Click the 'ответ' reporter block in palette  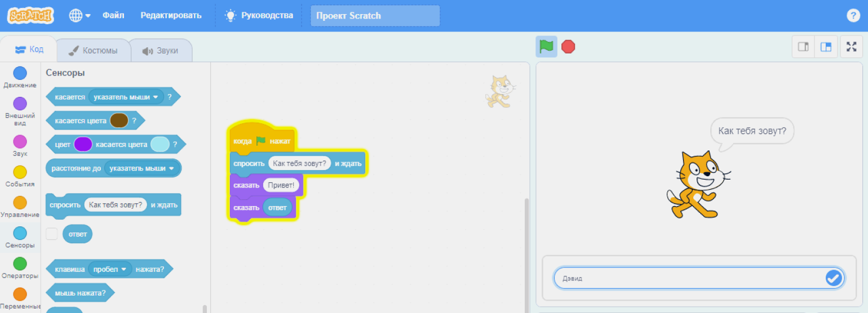[x=77, y=234]
